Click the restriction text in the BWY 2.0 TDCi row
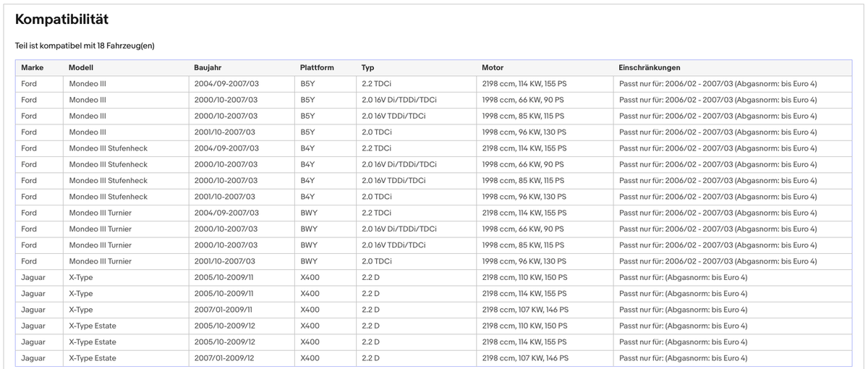Screen dimensions: 868x369 pyautogui.click(x=718, y=261)
